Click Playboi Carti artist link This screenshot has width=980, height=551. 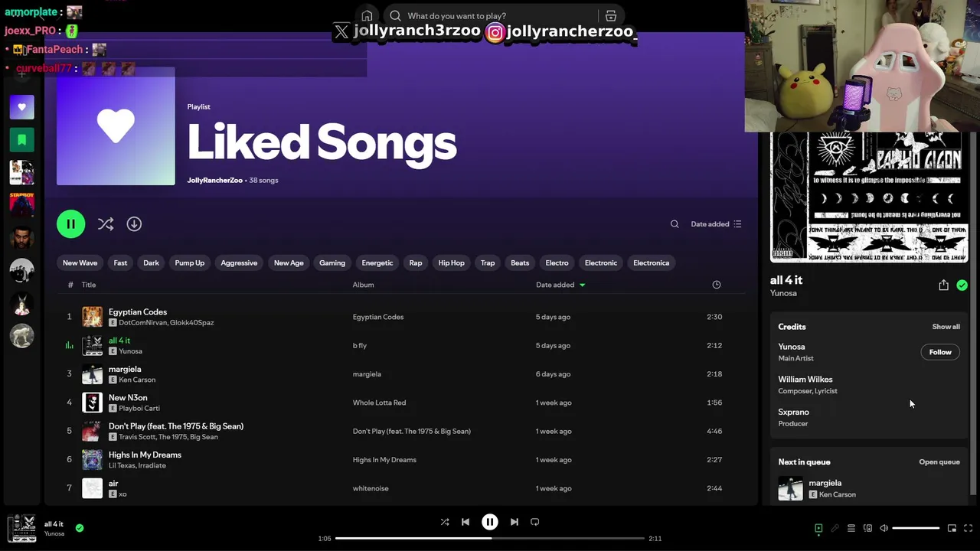[139, 409]
